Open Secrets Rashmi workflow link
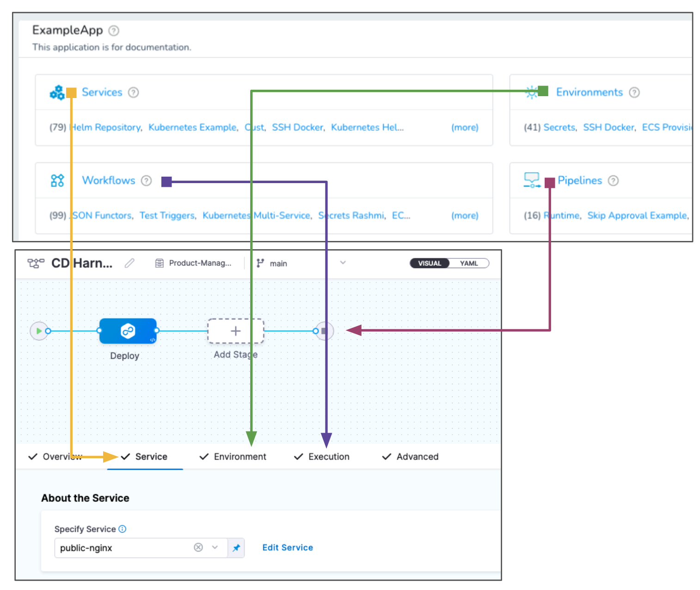This screenshot has height=590, width=700. (351, 215)
